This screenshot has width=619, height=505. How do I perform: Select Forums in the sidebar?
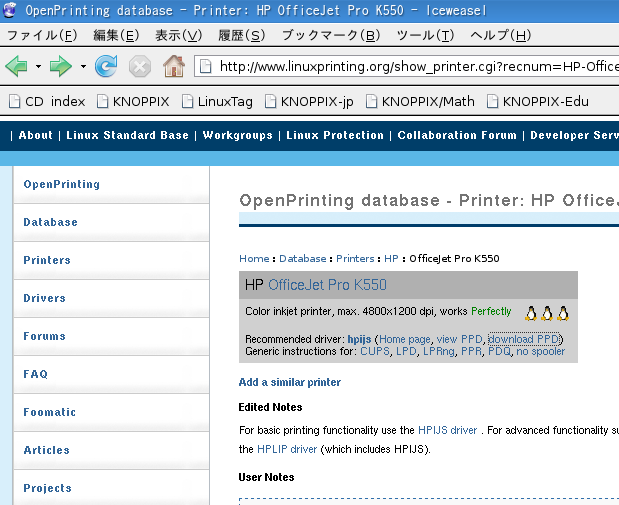44,336
